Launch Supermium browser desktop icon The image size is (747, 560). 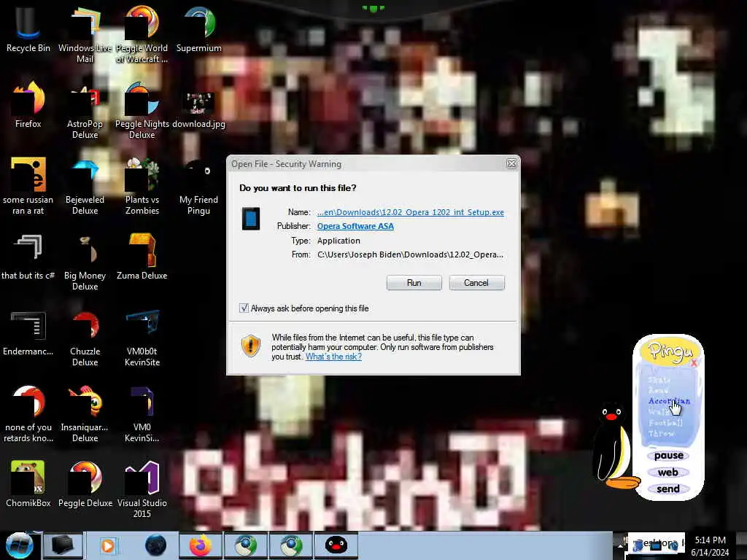[198, 29]
